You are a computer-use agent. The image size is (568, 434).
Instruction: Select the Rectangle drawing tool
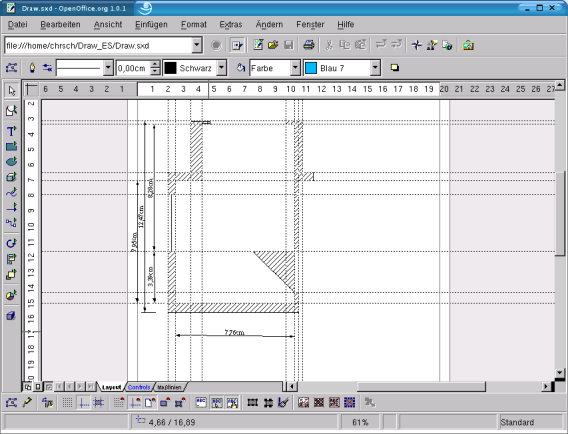pyautogui.click(x=12, y=146)
